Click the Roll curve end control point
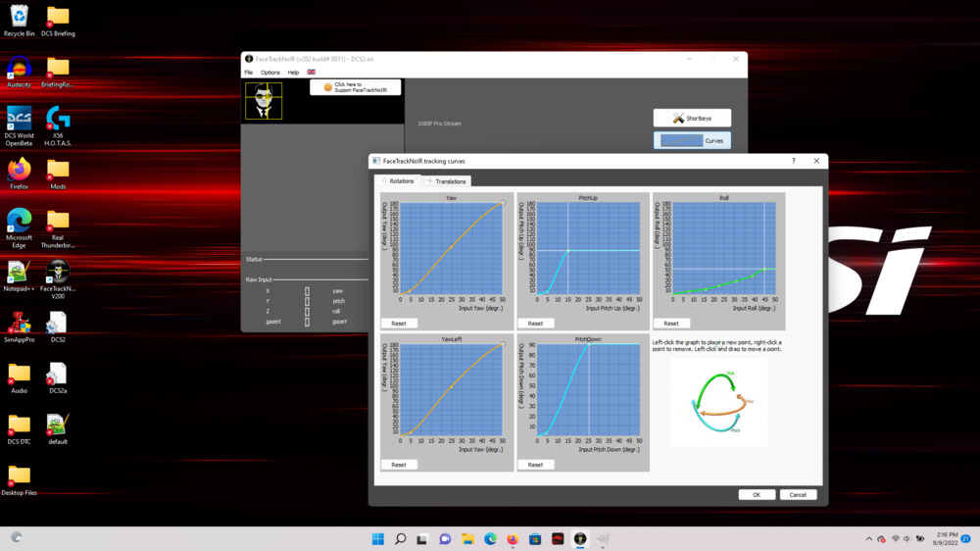 765,270
